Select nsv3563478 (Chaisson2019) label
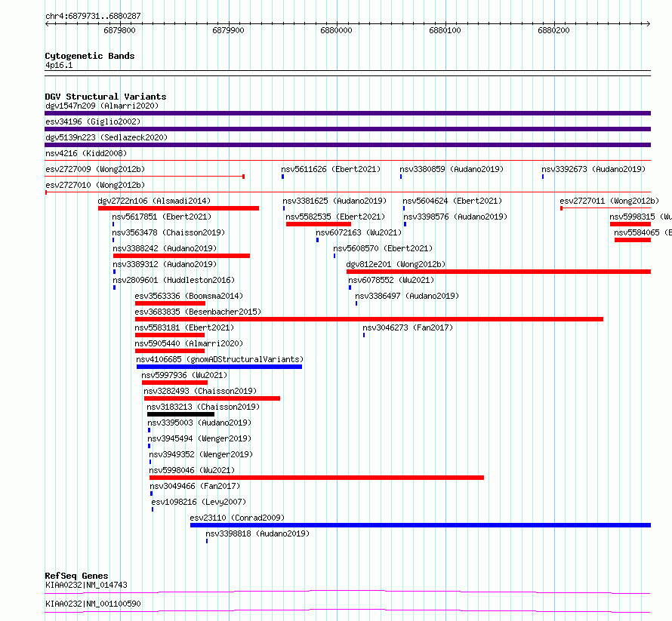This screenshot has height=621, width=672. point(168,232)
